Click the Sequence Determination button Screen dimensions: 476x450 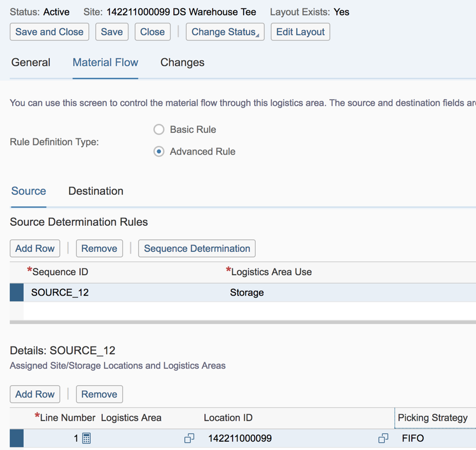coord(197,249)
